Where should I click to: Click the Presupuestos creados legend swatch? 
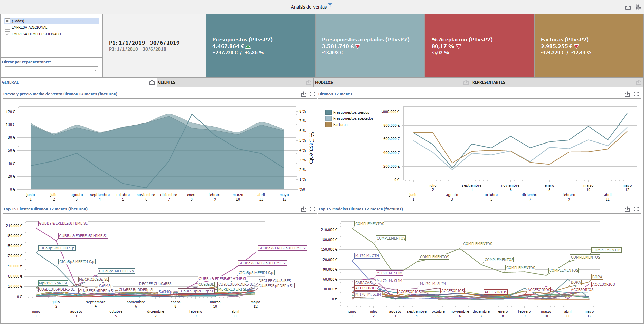328,112
